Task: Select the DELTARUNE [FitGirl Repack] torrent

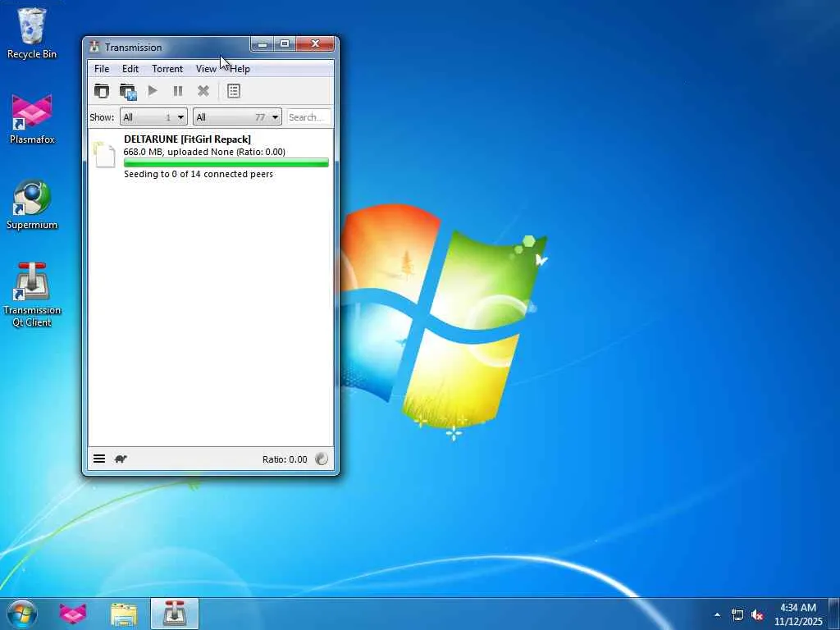Action: click(211, 156)
